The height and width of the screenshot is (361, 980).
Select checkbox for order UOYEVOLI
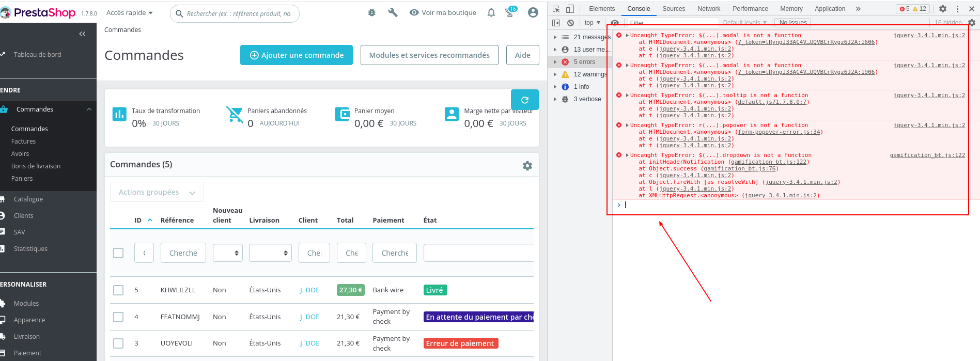[118, 343]
